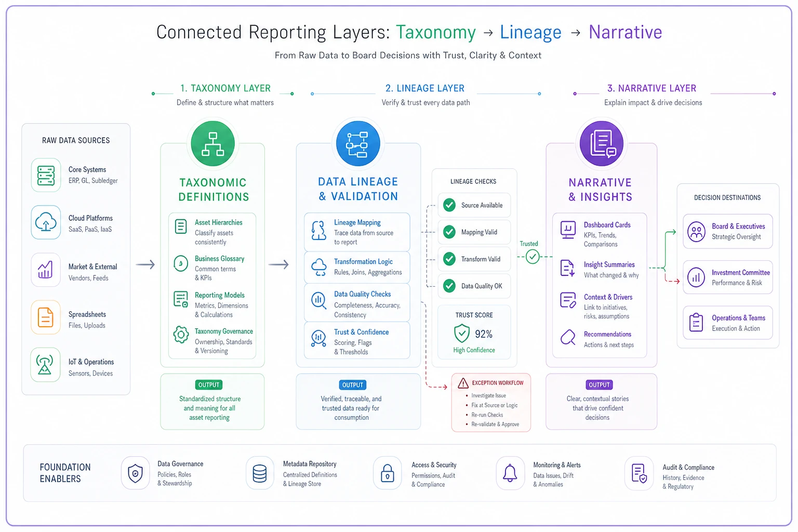Click the Market & External bar chart icon
The image size is (798, 532).
(46, 270)
